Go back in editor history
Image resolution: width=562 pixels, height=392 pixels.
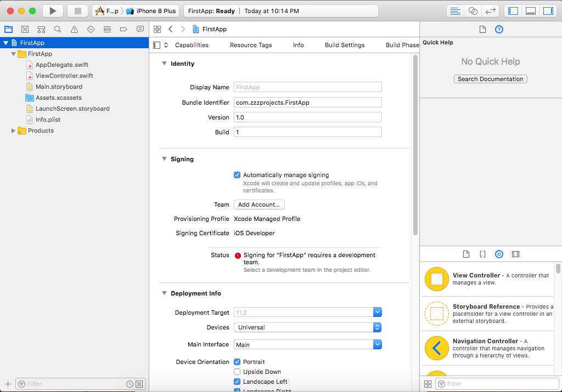(x=171, y=30)
